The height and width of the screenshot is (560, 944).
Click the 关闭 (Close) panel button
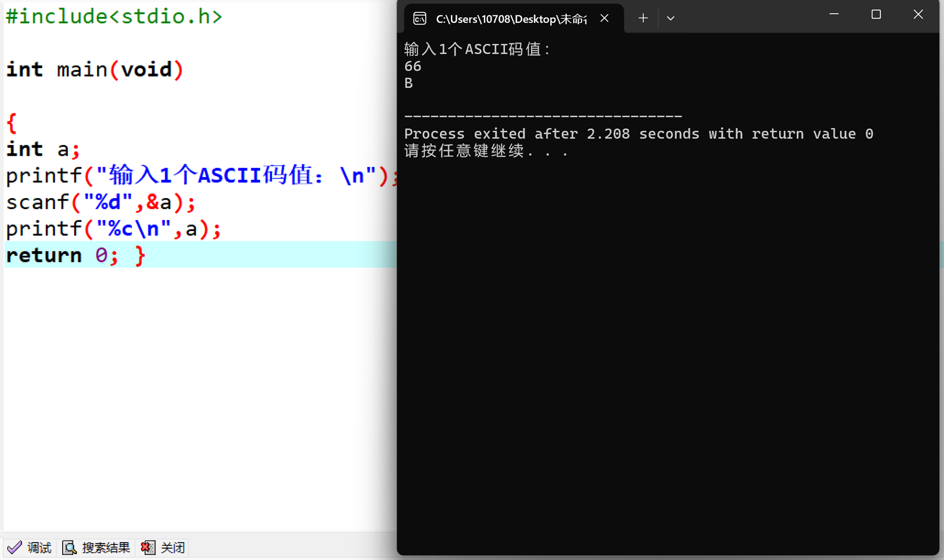point(163,548)
